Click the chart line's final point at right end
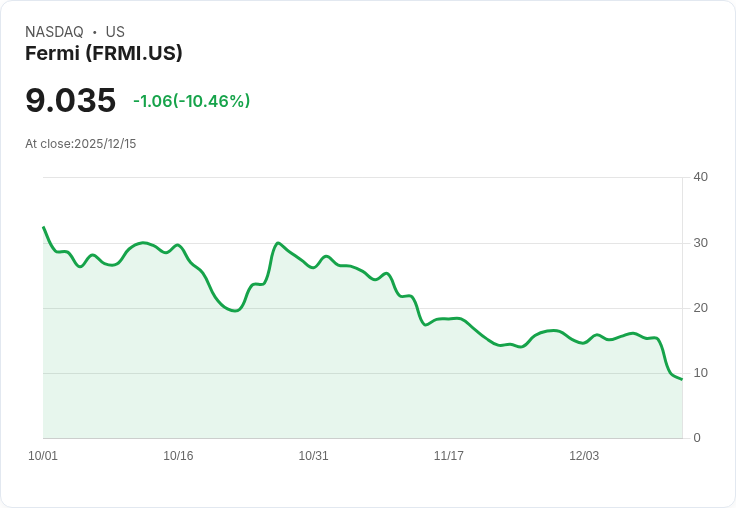Viewport: 736px width, 508px height. [x=681, y=379]
